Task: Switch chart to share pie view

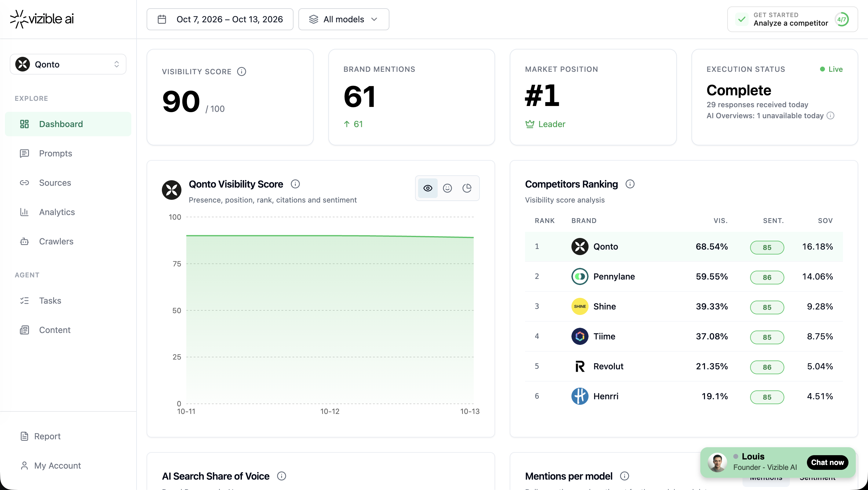Action: [467, 188]
